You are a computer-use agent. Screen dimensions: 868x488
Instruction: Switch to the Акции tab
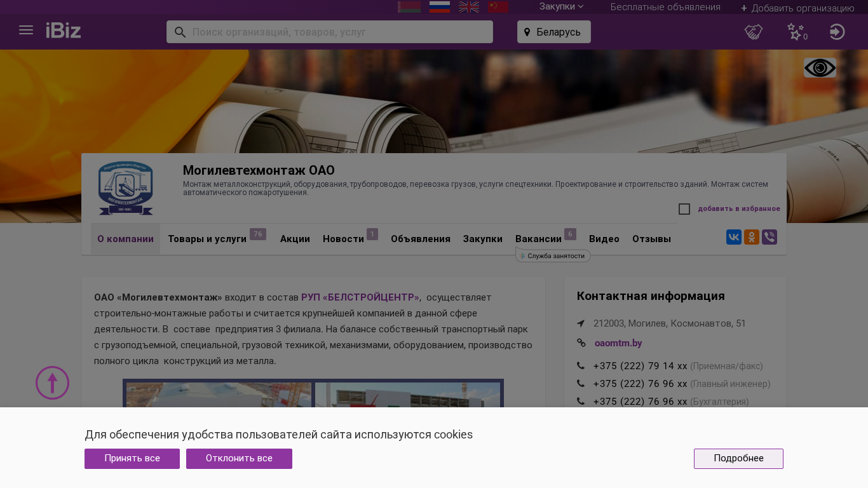coord(295,239)
